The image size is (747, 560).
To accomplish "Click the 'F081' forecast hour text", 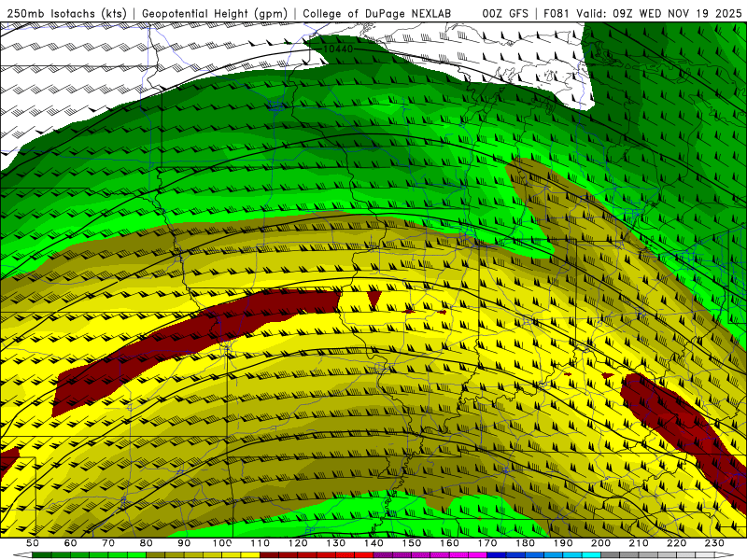I will 556,14.
